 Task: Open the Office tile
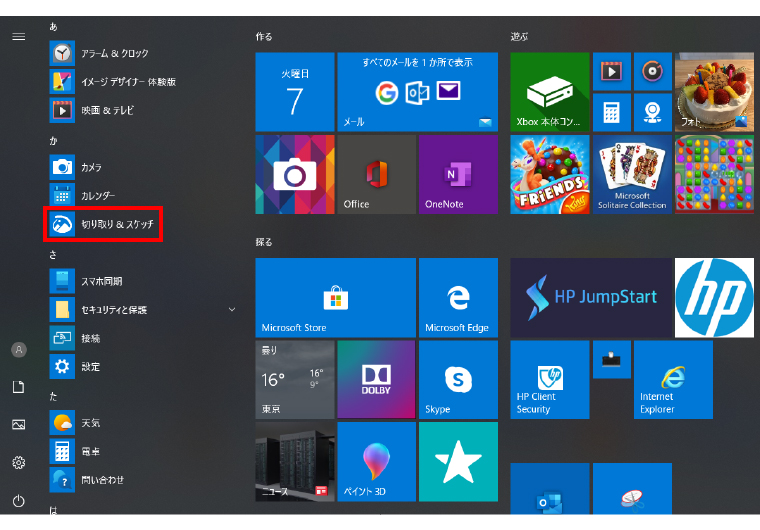tap(376, 175)
